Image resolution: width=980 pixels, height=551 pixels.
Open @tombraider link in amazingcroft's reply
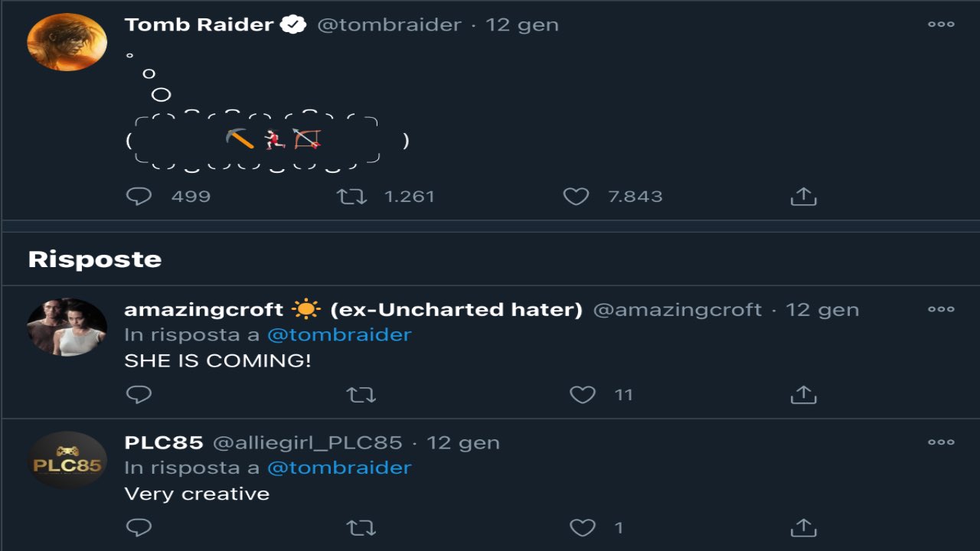click(x=339, y=334)
